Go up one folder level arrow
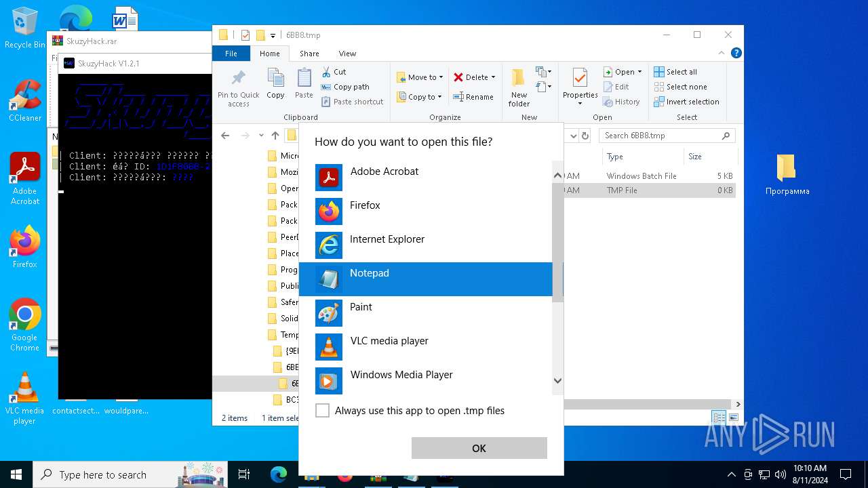Viewport: 868px width, 488px height. [x=275, y=136]
